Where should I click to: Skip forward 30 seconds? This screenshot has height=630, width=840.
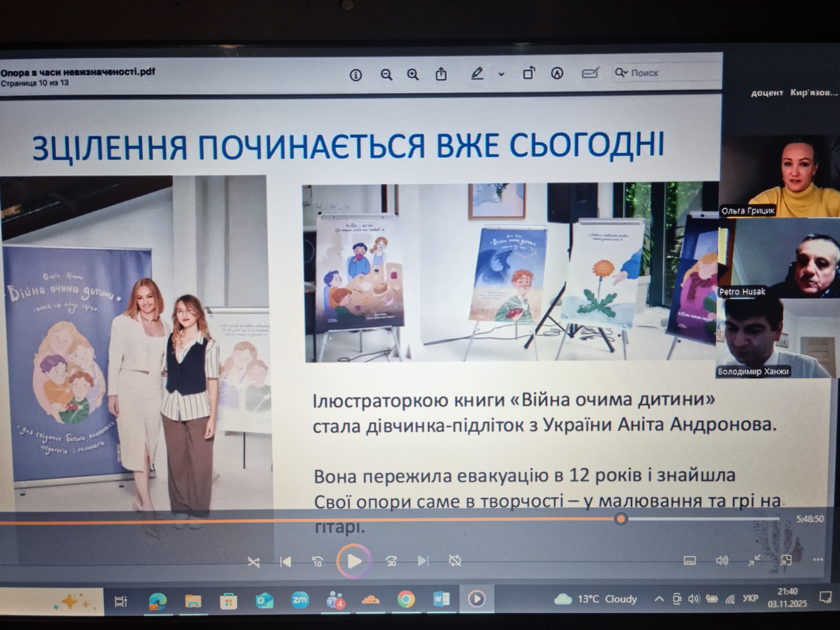click(x=391, y=561)
